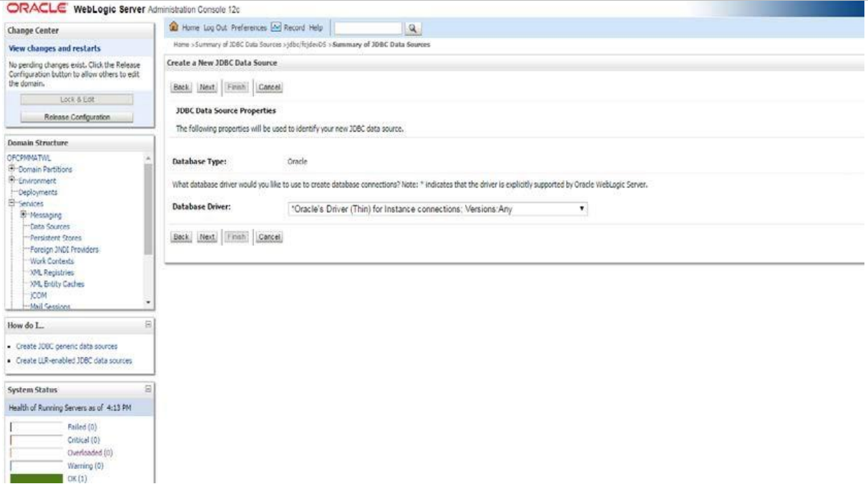Open Foreign JNDI Providers tree item
Image resolution: width=868 pixels, height=499 pixels.
[x=64, y=249]
